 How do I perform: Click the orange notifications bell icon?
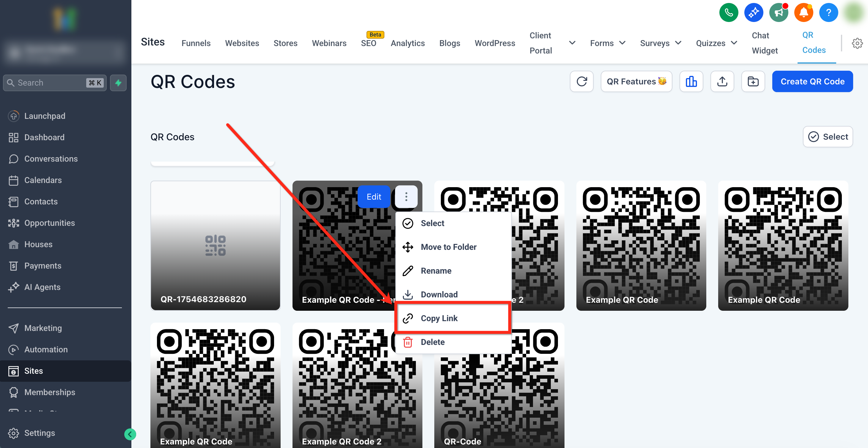pyautogui.click(x=803, y=13)
